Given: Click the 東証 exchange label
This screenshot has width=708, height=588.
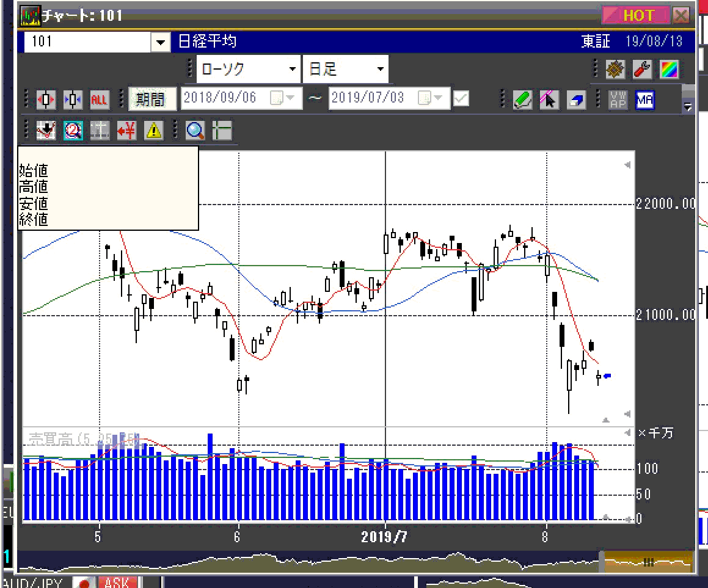Looking at the screenshot, I should coord(596,42).
